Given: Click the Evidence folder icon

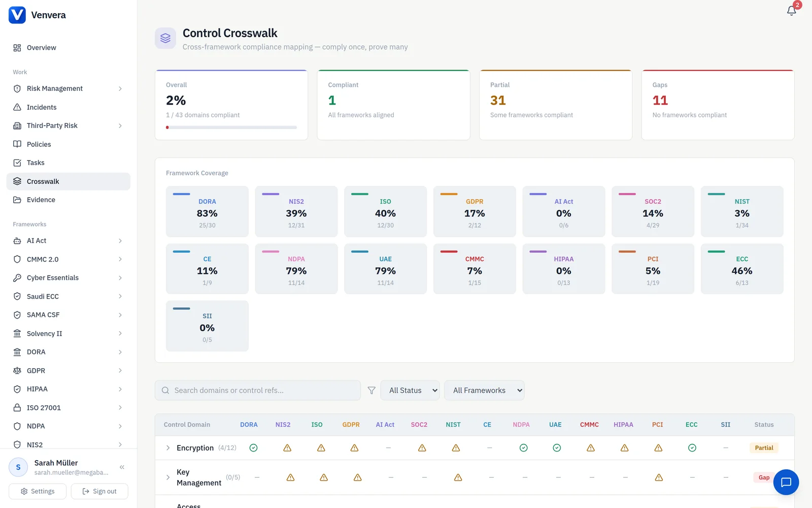Looking at the screenshot, I should coord(17,200).
